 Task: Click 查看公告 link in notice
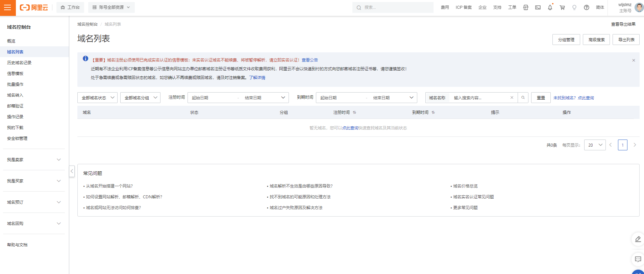(x=310, y=60)
